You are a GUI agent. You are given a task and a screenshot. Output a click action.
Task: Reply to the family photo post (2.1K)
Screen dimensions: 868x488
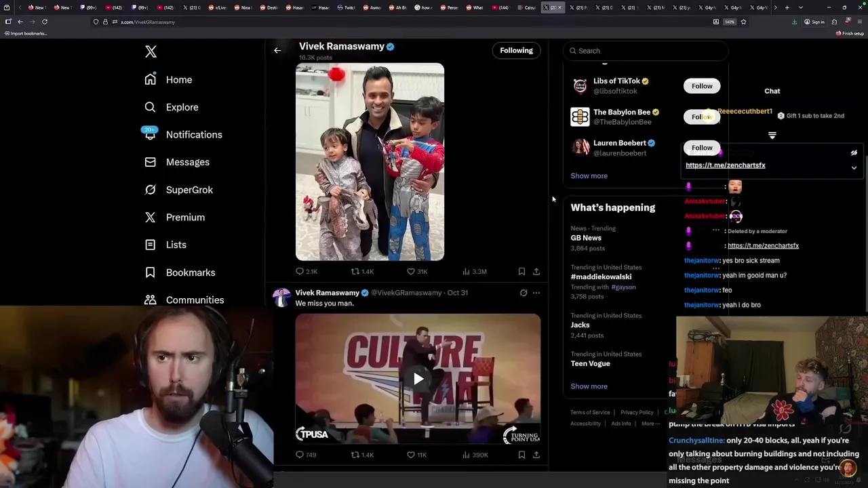tap(306, 271)
